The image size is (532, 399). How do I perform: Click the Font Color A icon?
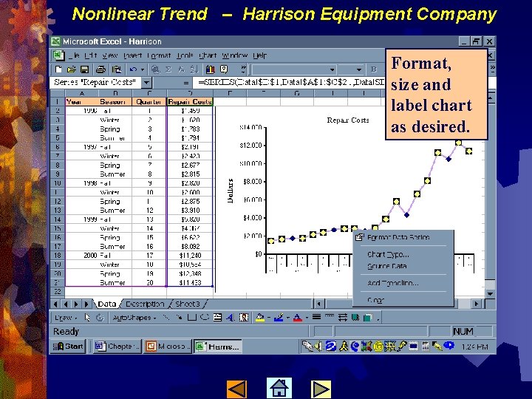point(297,318)
